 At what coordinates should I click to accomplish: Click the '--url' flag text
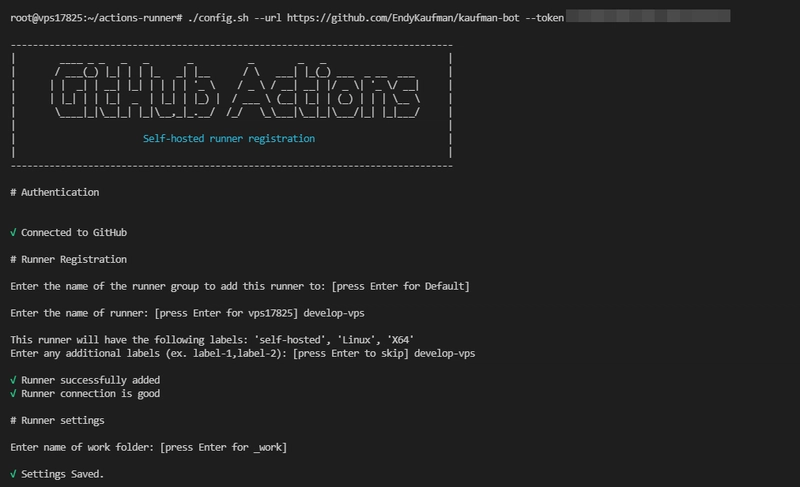267,18
